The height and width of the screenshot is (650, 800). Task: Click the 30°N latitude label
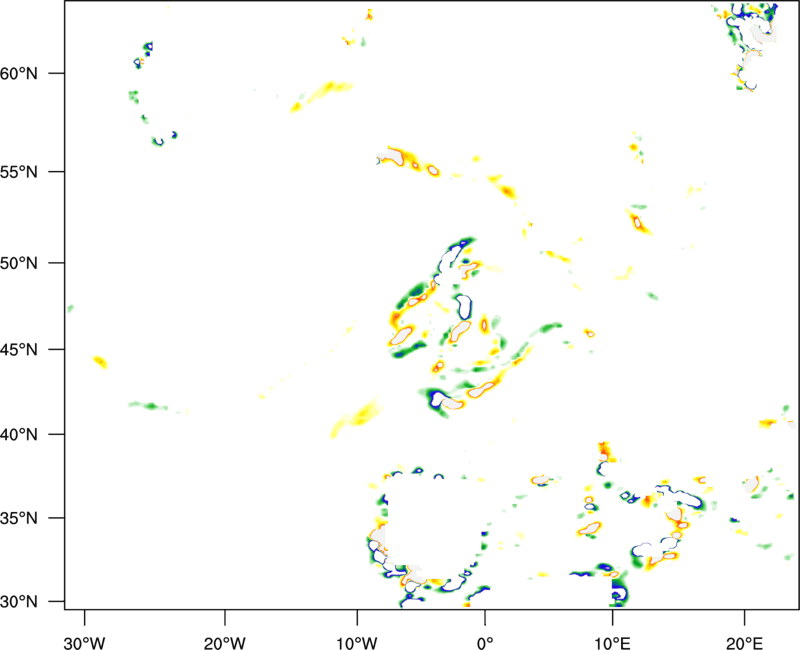[19, 602]
